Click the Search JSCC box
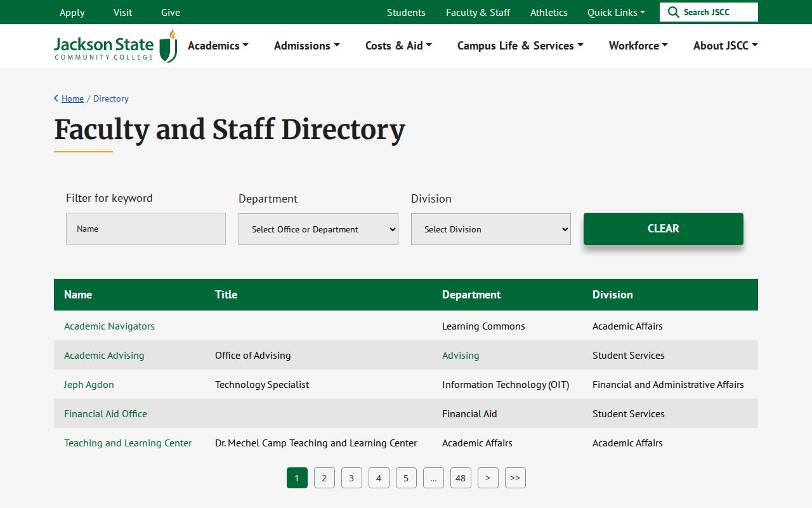The height and width of the screenshot is (508, 812). [709, 12]
